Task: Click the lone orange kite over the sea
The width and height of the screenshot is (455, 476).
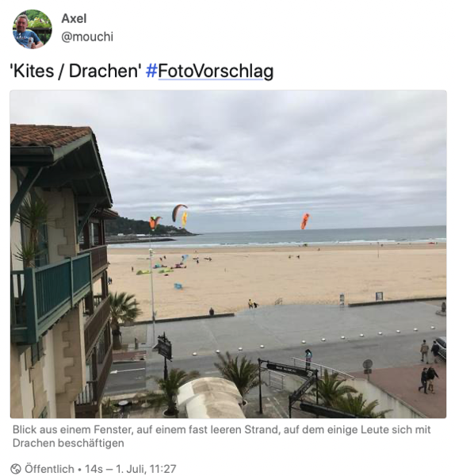Action: [x=305, y=221]
